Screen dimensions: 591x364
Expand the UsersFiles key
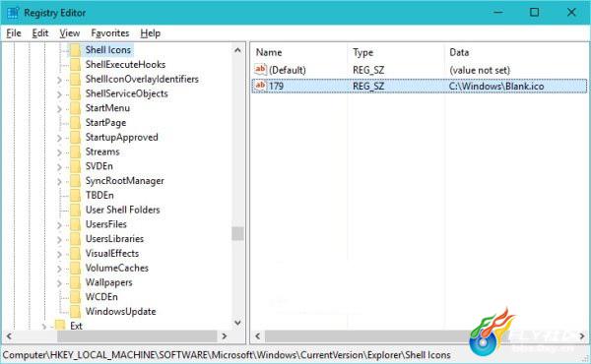[x=59, y=225]
